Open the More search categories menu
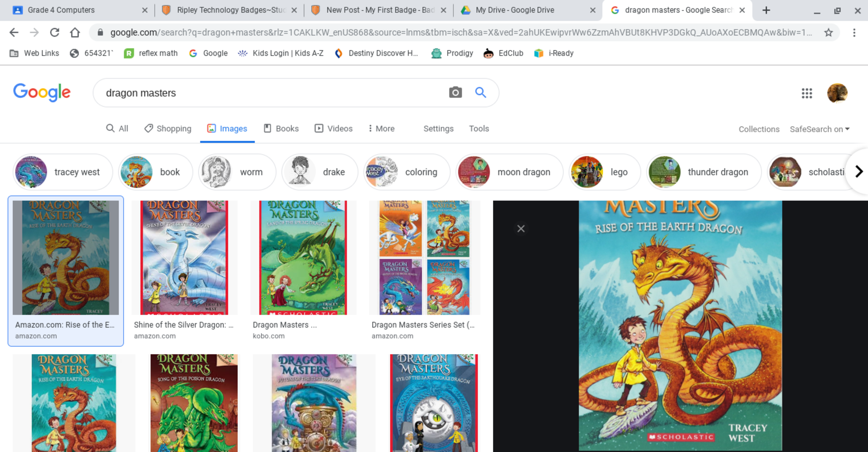 [x=381, y=128]
